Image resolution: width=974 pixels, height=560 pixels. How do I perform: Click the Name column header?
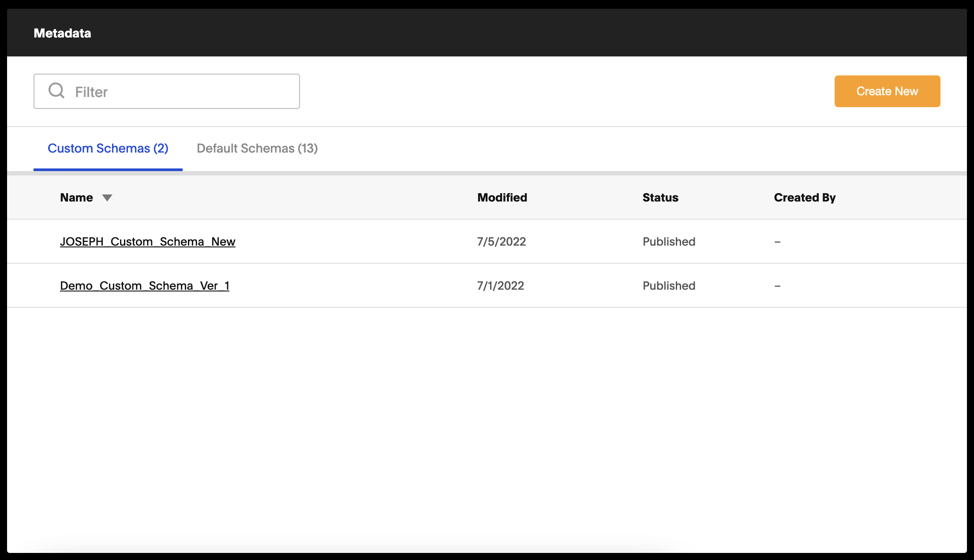tap(76, 198)
